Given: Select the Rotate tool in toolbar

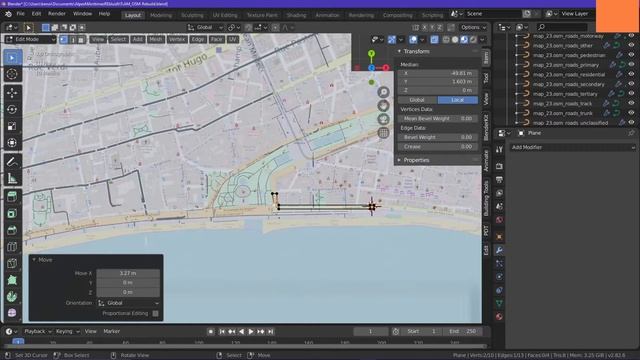Looking at the screenshot, I should (x=12, y=109).
